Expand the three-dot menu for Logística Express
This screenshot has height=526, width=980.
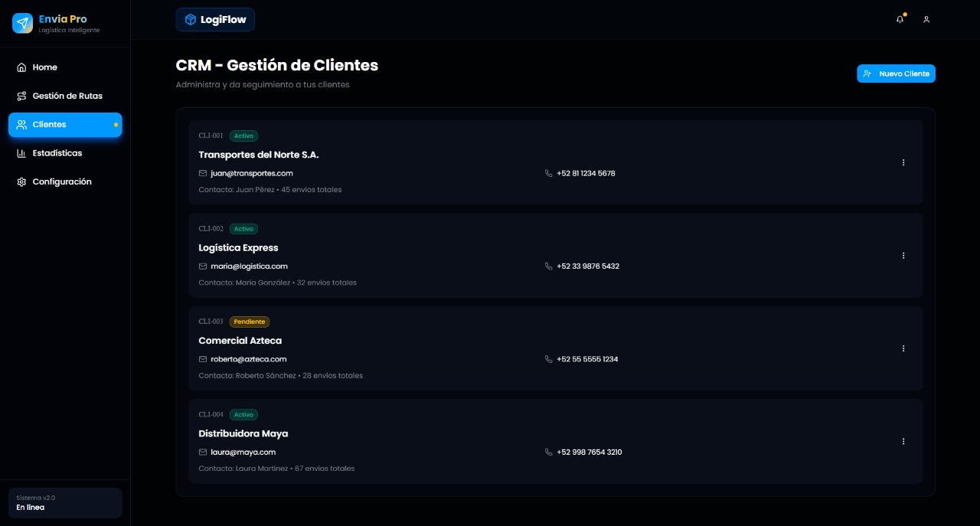pyautogui.click(x=903, y=256)
